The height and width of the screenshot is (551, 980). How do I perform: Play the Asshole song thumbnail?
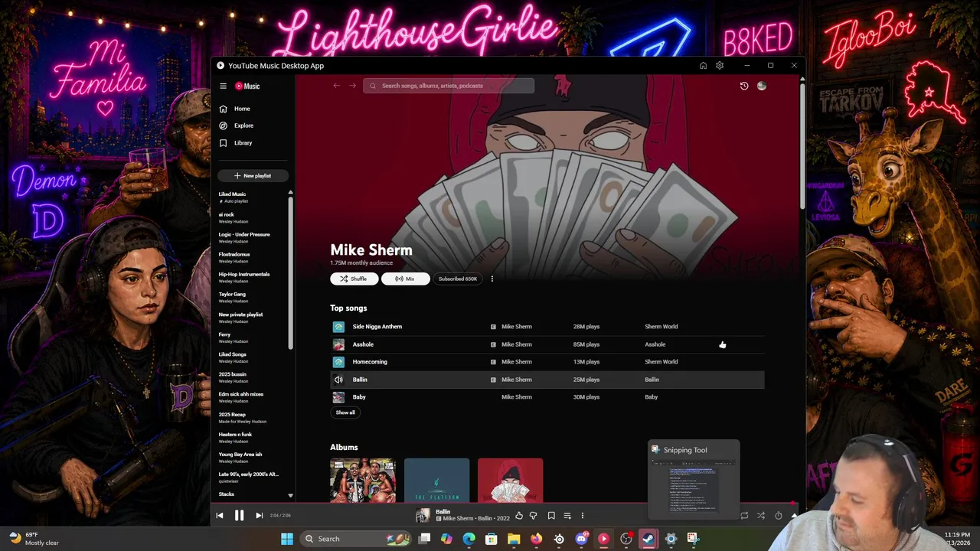point(338,344)
